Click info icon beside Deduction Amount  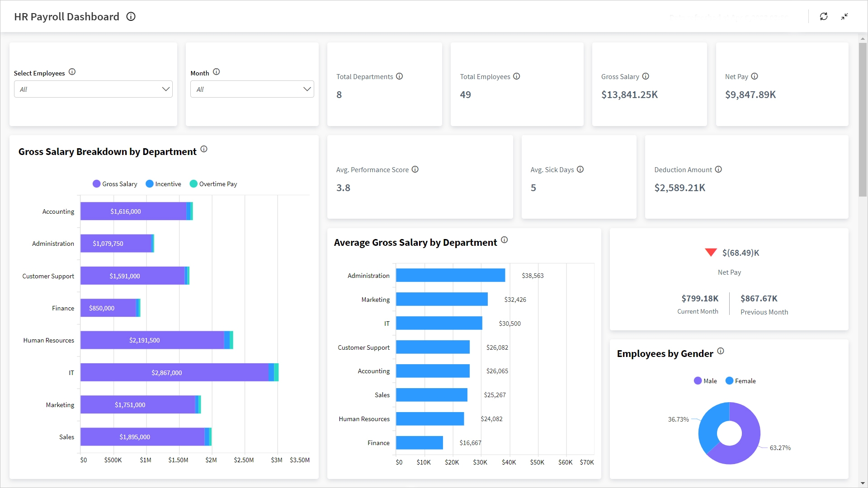718,169
